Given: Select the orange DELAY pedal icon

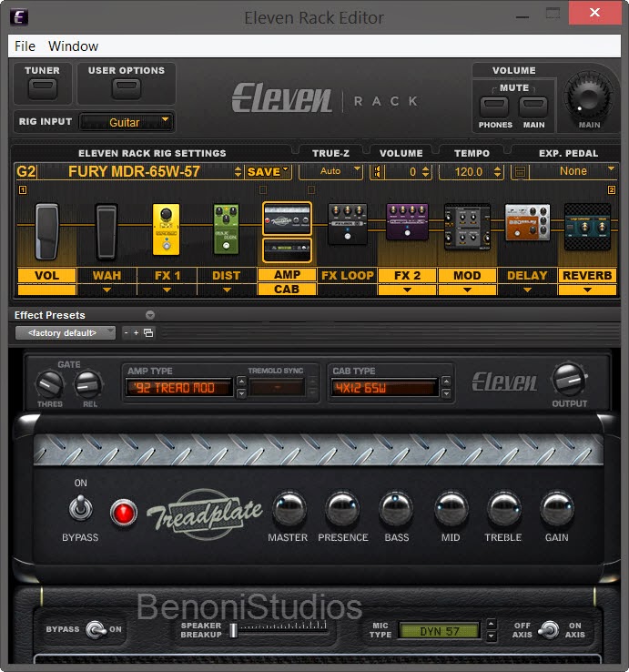Looking at the screenshot, I should (527, 222).
